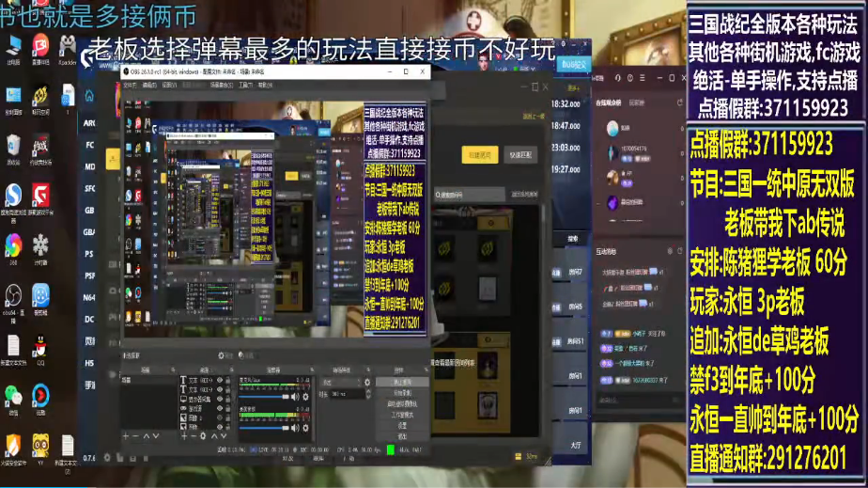Pop out the Audio Mixer dock header icon
Screen dimensions: 868x488
pos(312,370)
